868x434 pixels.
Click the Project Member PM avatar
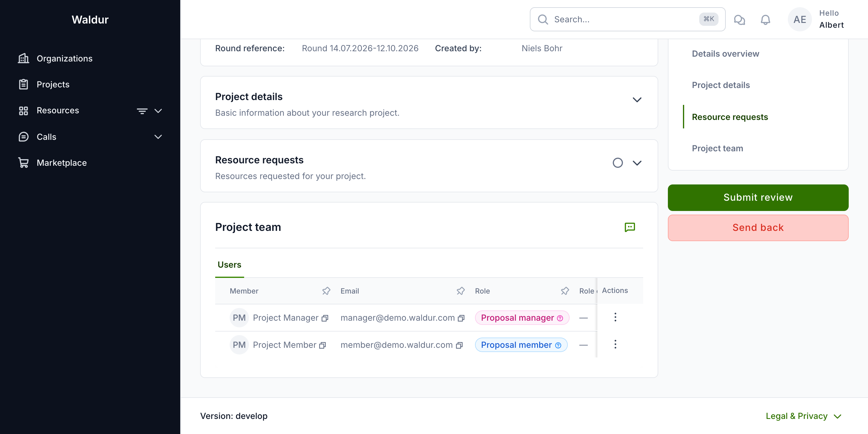coord(239,345)
